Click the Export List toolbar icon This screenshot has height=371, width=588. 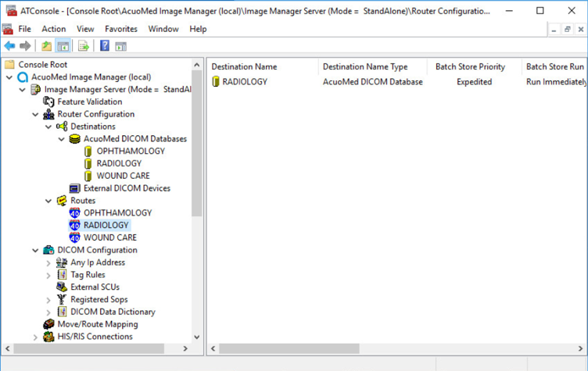coord(83,46)
